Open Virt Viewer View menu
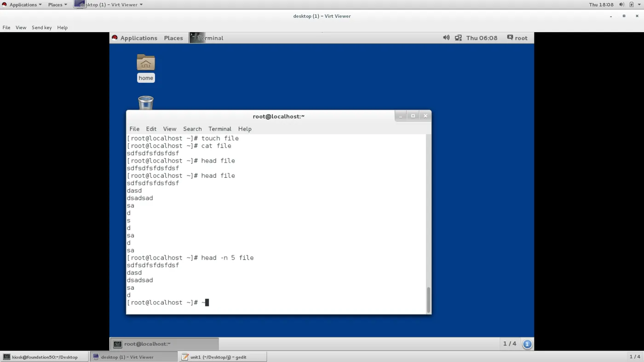 click(21, 28)
